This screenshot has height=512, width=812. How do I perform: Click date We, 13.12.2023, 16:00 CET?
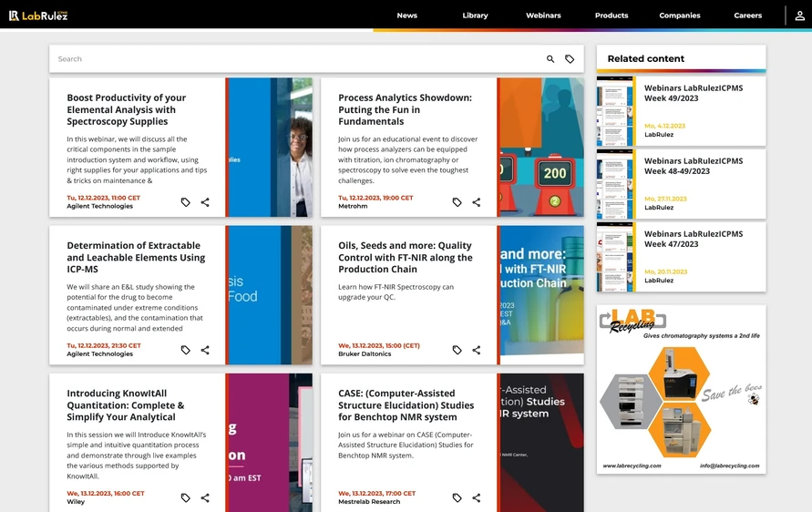tap(106, 494)
